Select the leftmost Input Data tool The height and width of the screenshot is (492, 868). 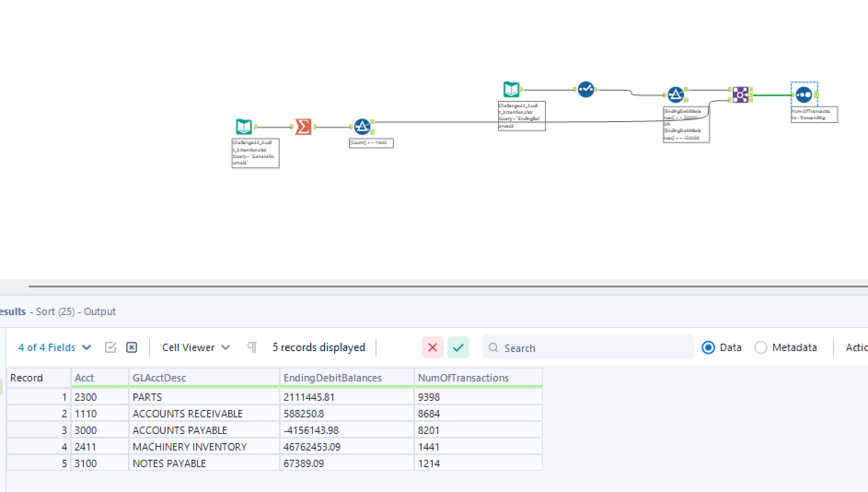(x=244, y=127)
